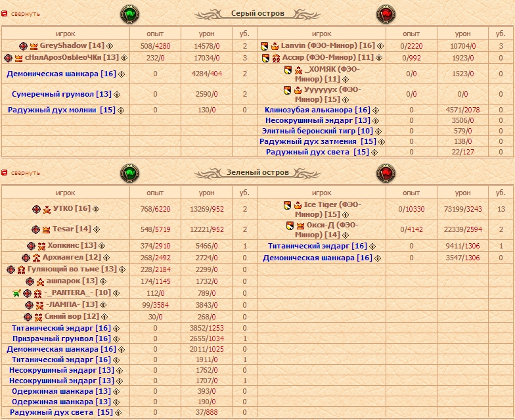Select experience value 0/10330 for Ice Tiger
The width and height of the screenshot is (515, 420).
[411, 209]
